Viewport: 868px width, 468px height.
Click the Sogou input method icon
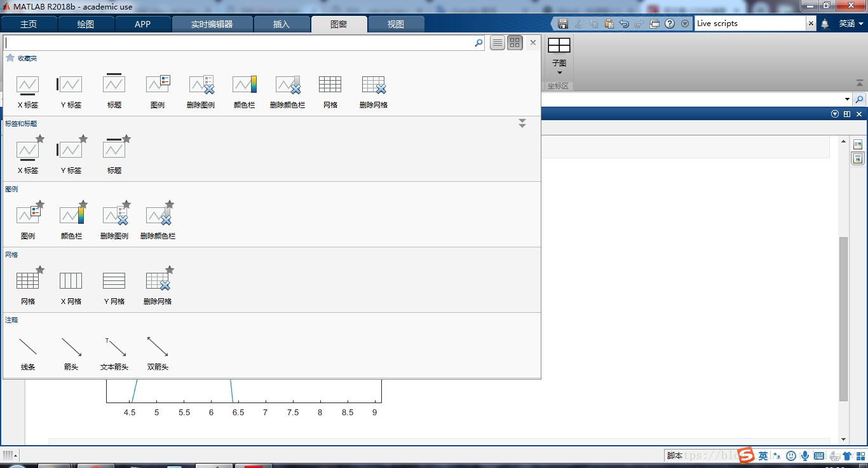pyautogui.click(x=745, y=455)
